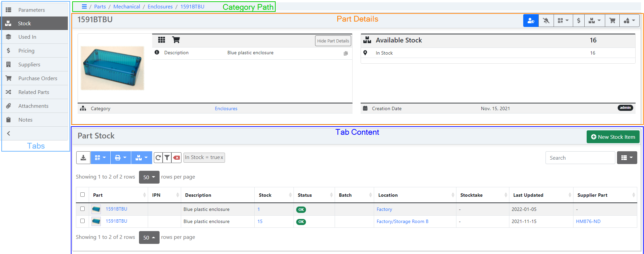Click the New Stock Item button

pyautogui.click(x=613, y=137)
